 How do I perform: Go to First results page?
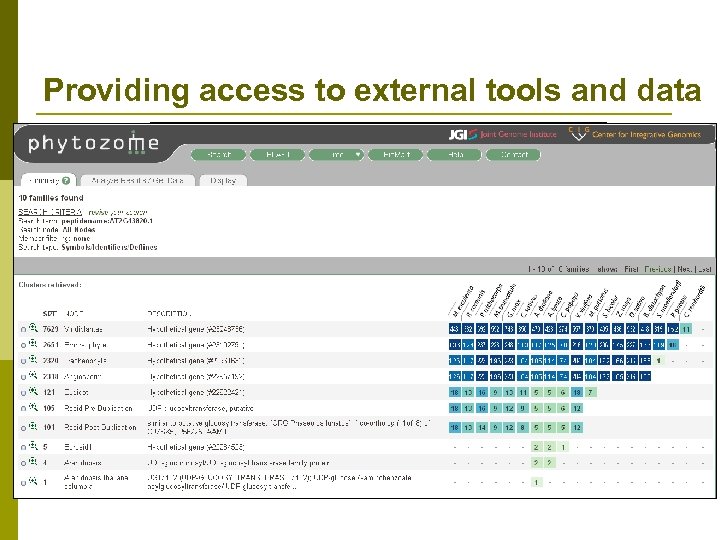pos(631,269)
